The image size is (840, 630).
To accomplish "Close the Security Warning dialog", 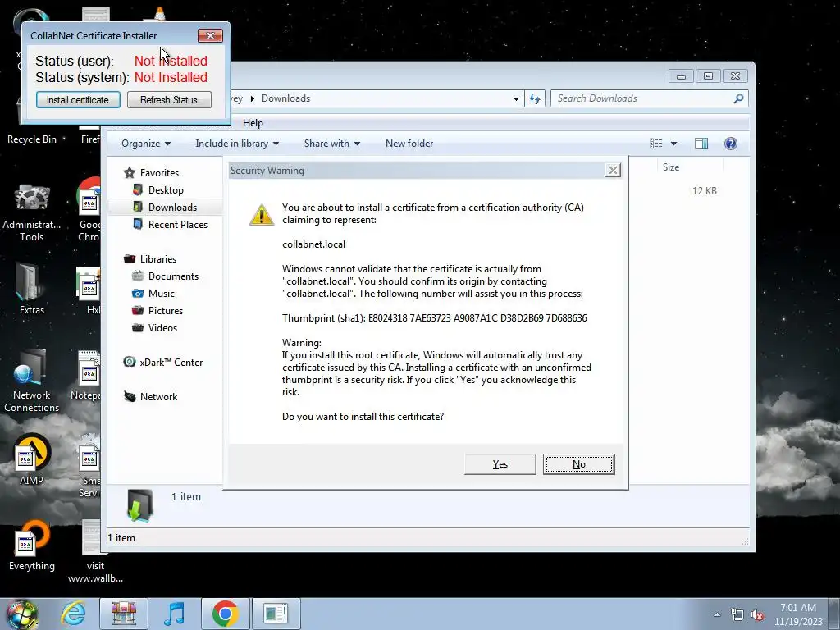I will click(612, 171).
